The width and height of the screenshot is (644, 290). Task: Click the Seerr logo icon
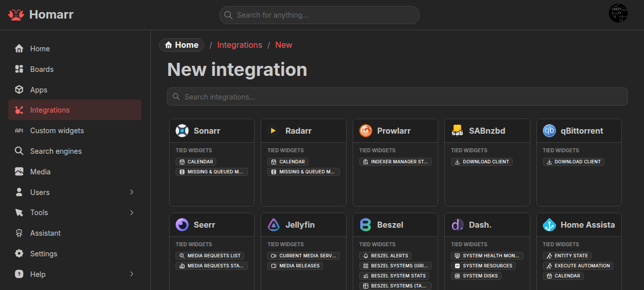(x=182, y=225)
